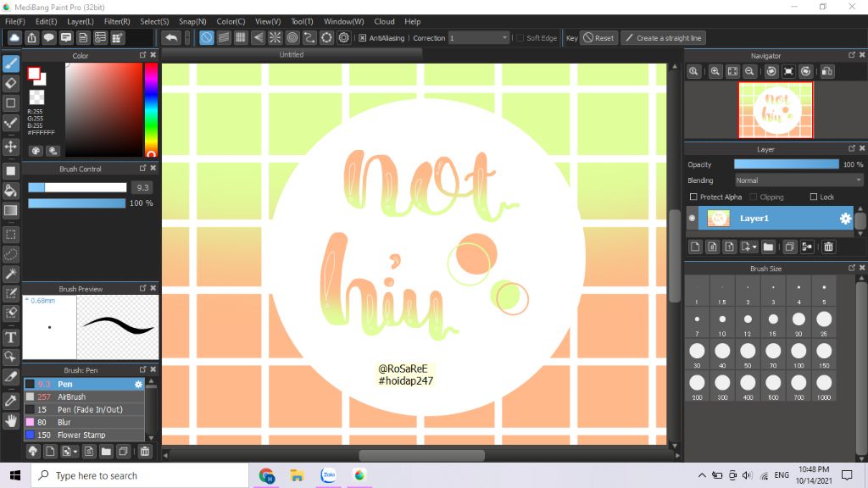This screenshot has width=868, height=488.
Task: Expand the add-layer dropdown arrow
Action: pyautogui.click(x=754, y=247)
